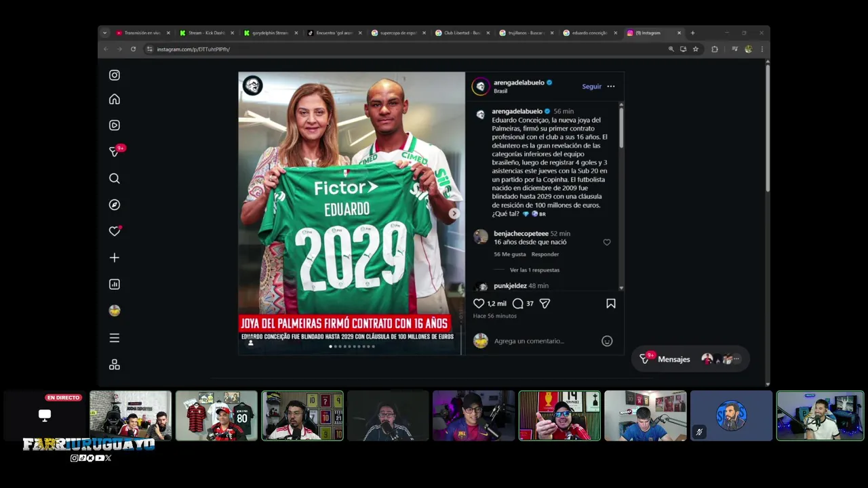Viewport: 868px width, 488px height.
Task: Open the post image of 2029 jersey
Action: coord(351,213)
